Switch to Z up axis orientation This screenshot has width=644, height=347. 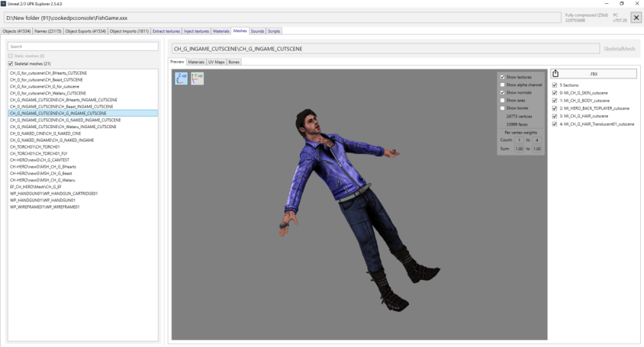181,78
